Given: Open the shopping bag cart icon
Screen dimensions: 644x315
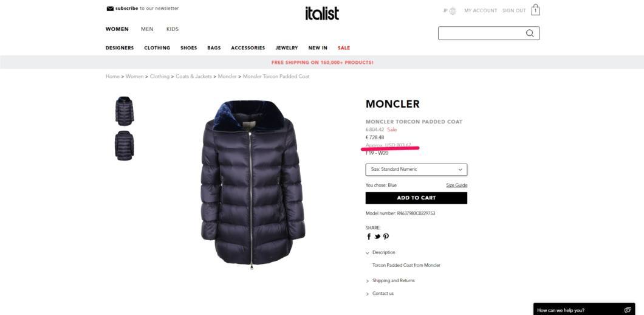Looking at the screenshot, I should (x=535, y=10).
